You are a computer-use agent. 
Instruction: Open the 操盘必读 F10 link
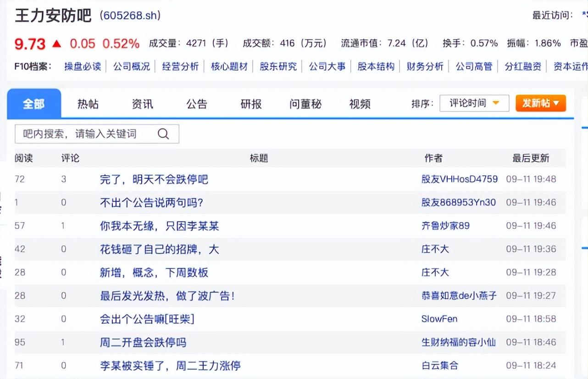coord(83,67)
